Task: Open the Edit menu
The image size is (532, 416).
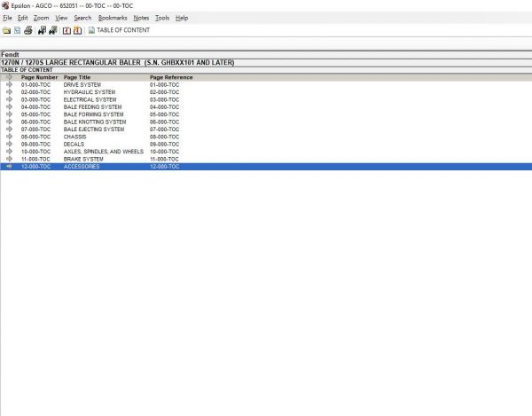Action: click(23, 18)
